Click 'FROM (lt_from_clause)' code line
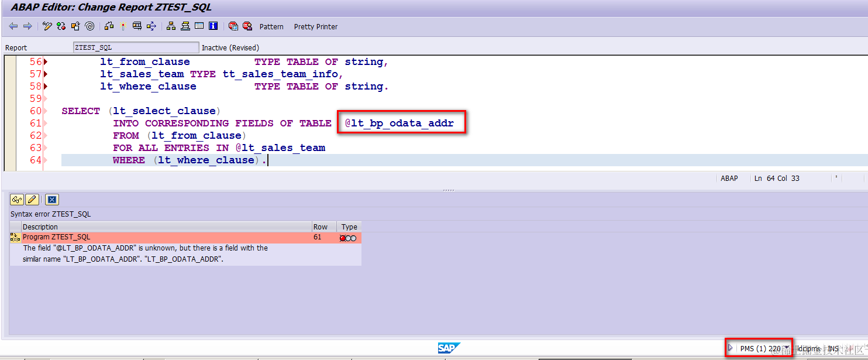Image resolution: width=868 pixels, height=360 pixels. [181, 136]
